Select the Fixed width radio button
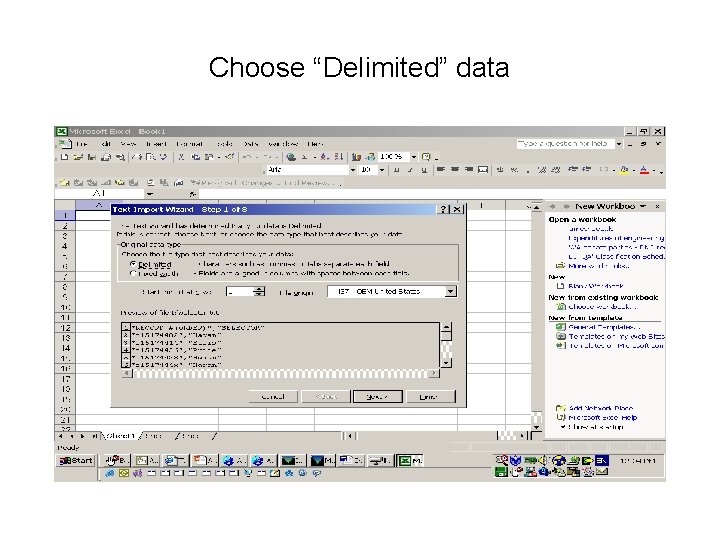720x540 pixels. pos(133,274)
